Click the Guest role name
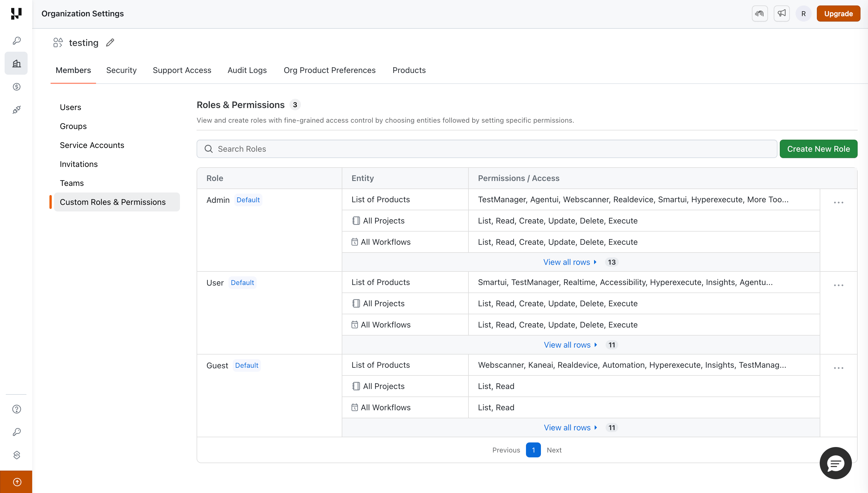The height and width of the screenshot is (493, 868). (217, 366)
